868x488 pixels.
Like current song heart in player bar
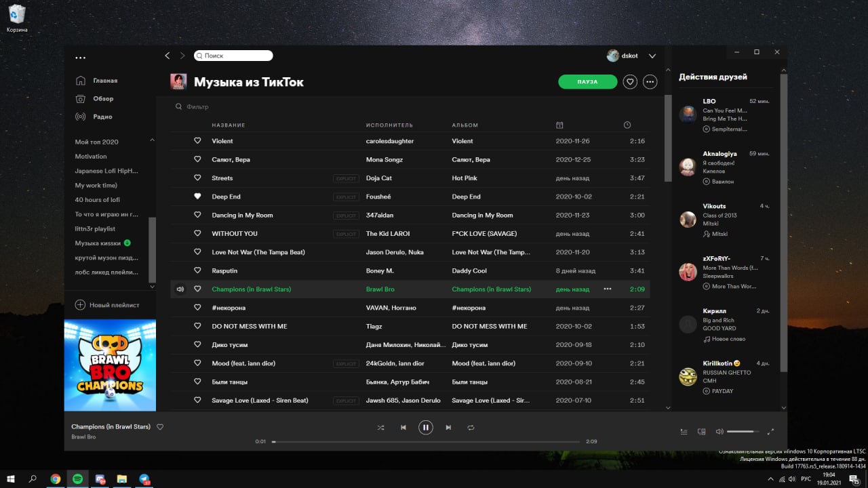160,427
